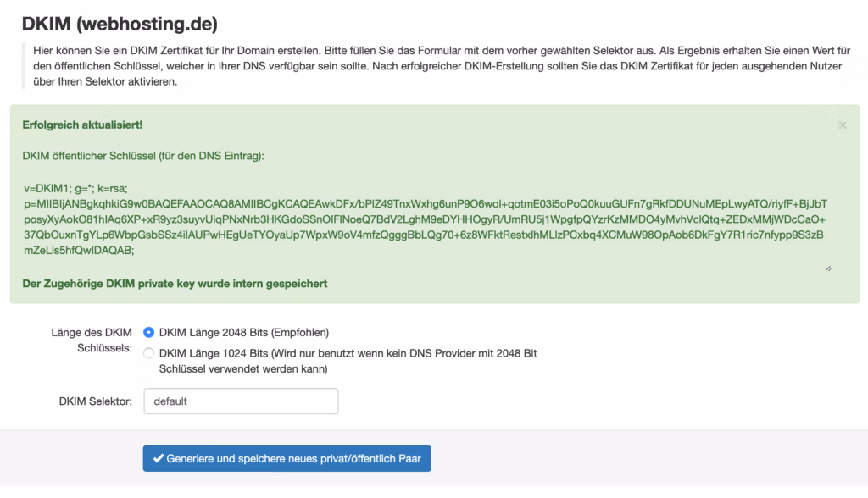868x498 pixels.
Task: Choose the DKIM Länge 1024 Bits radio button
Action: 149,353
